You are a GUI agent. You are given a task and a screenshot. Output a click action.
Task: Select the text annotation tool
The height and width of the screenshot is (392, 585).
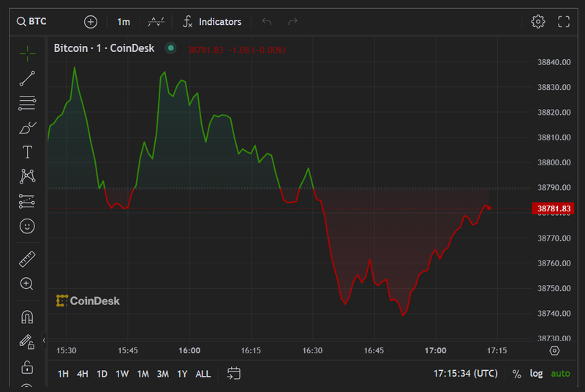27,152
